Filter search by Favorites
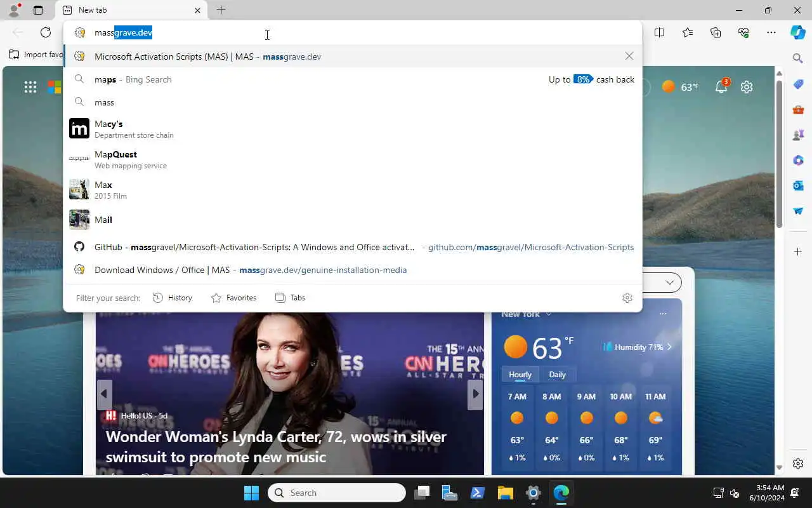 233,298
